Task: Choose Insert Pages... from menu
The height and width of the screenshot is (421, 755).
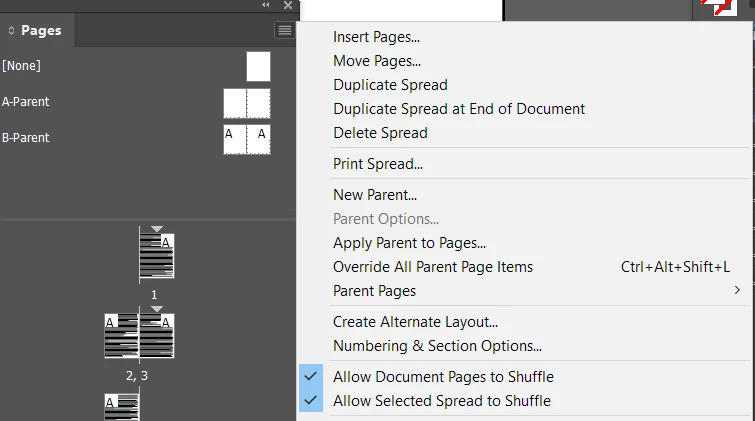Action: point(376,37)
